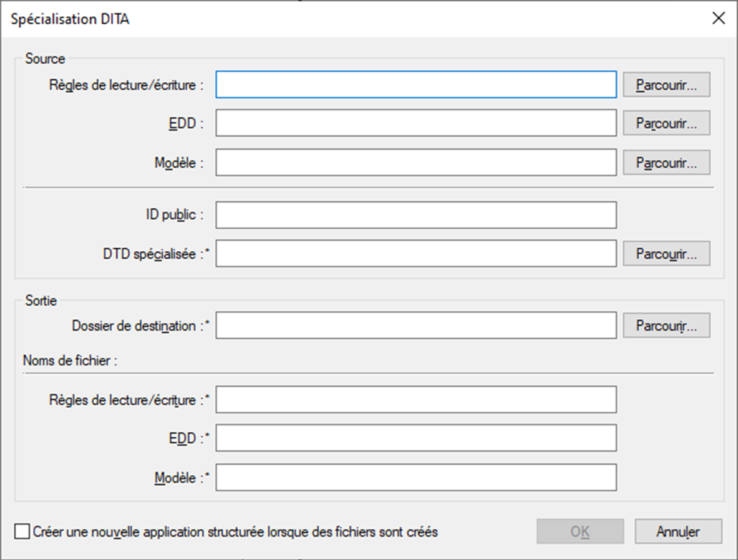Click the ID public text field
Screen dimensions: 738x560
tap(416, 215)
